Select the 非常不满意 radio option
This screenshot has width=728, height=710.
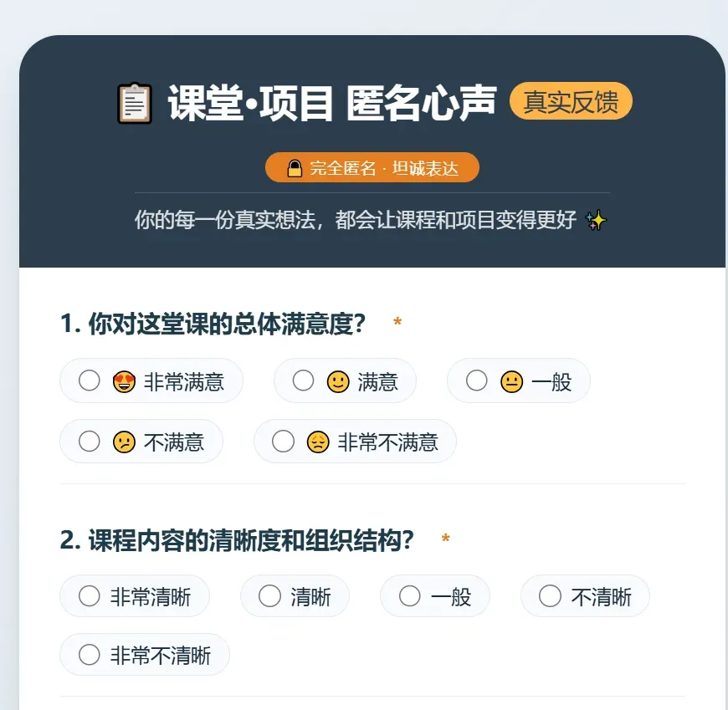click(x=284, y=441)
